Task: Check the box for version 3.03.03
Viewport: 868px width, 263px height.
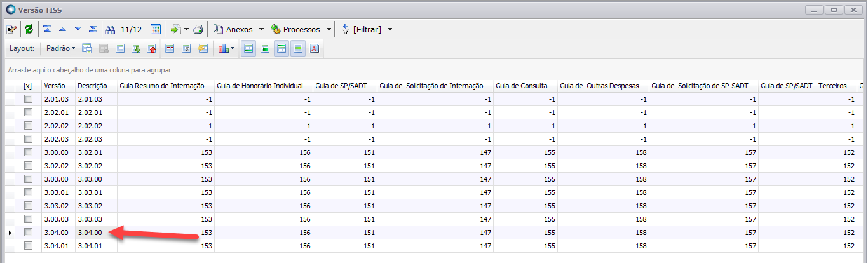Action: [28, 219]
